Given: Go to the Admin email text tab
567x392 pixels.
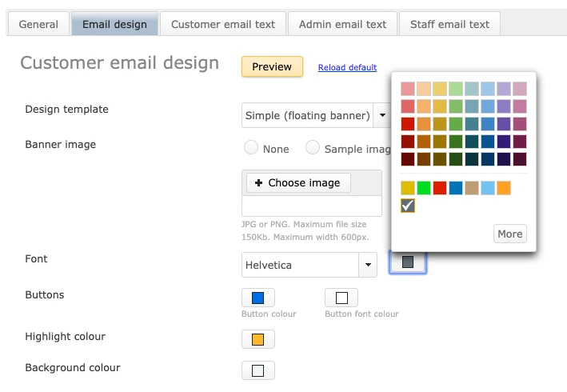Looking at the screenshot, I should 342,24.
